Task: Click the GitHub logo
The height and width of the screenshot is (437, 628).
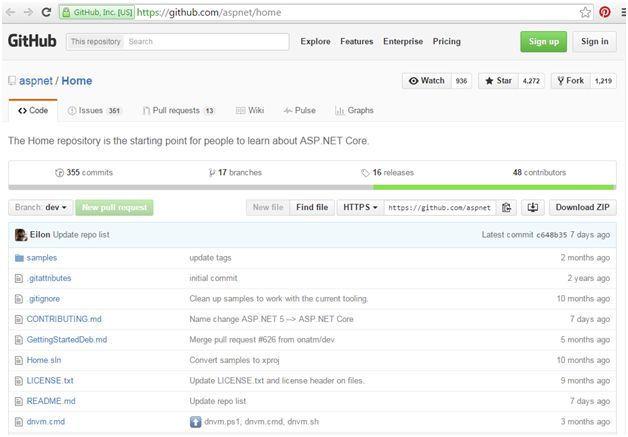Action: [x=32, y=41]
